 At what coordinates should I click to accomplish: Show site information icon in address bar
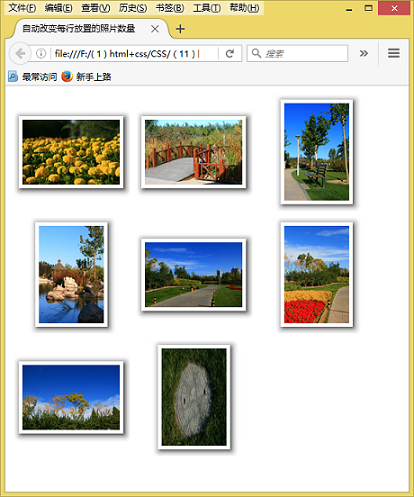point(41,53)
